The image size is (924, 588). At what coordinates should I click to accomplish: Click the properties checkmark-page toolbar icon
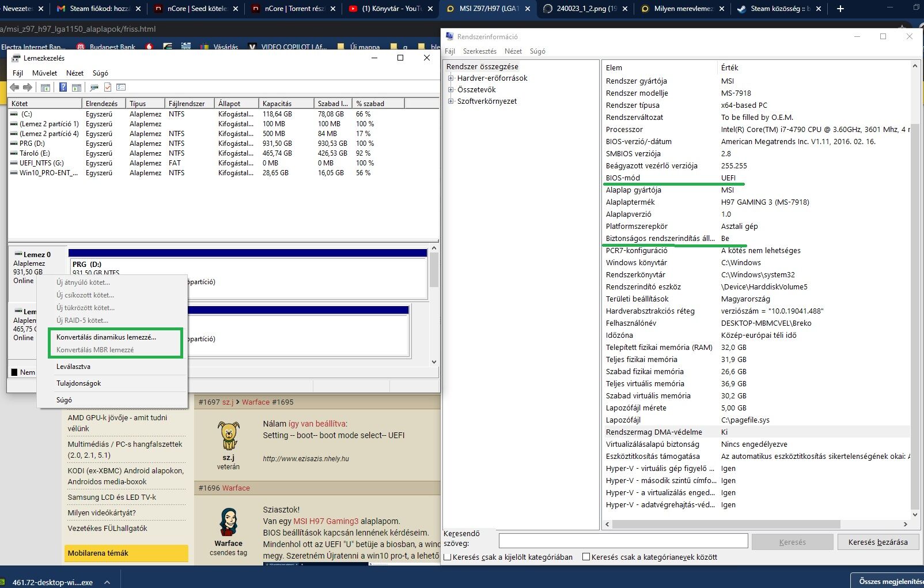coord(108,88)
